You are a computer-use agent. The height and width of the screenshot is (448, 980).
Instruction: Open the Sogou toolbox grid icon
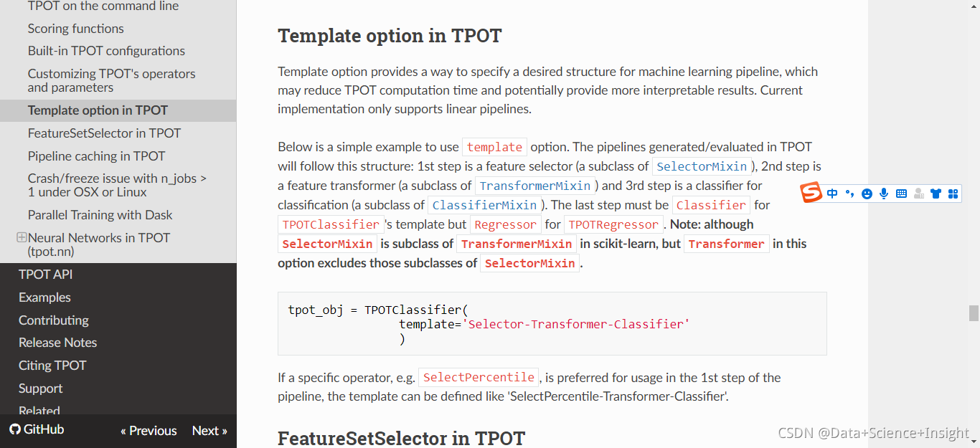coord(953,193)
